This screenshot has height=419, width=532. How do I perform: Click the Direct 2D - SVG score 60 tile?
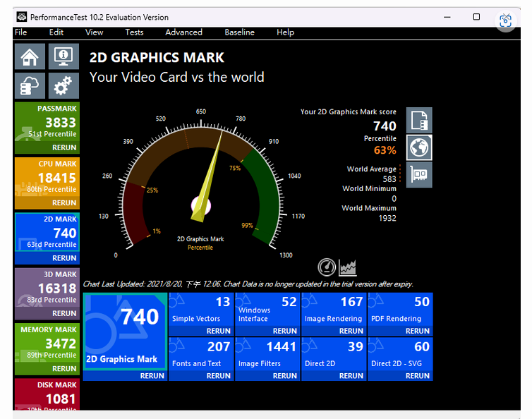(400, 354)
